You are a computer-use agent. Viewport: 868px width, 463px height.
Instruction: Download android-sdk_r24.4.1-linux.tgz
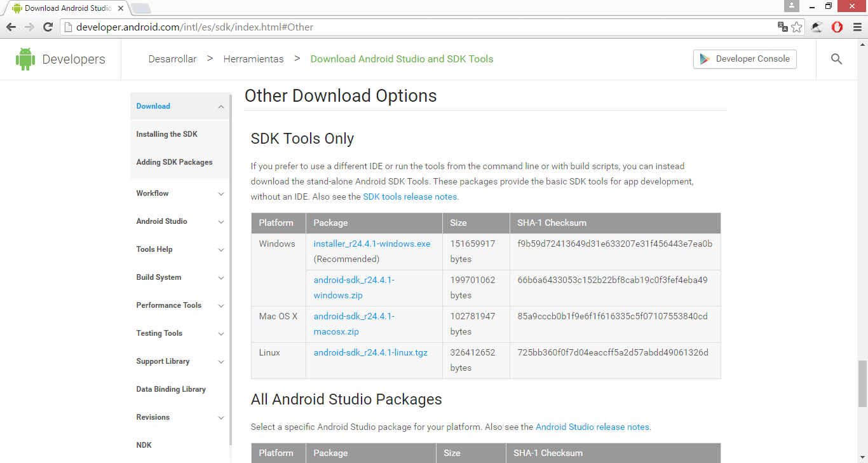point(370,352)
